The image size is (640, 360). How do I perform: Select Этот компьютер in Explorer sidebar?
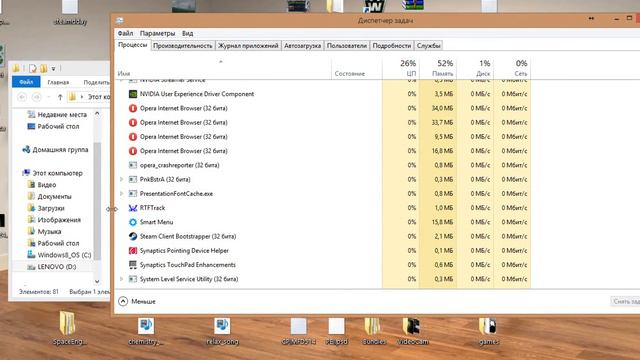(52, 173)
